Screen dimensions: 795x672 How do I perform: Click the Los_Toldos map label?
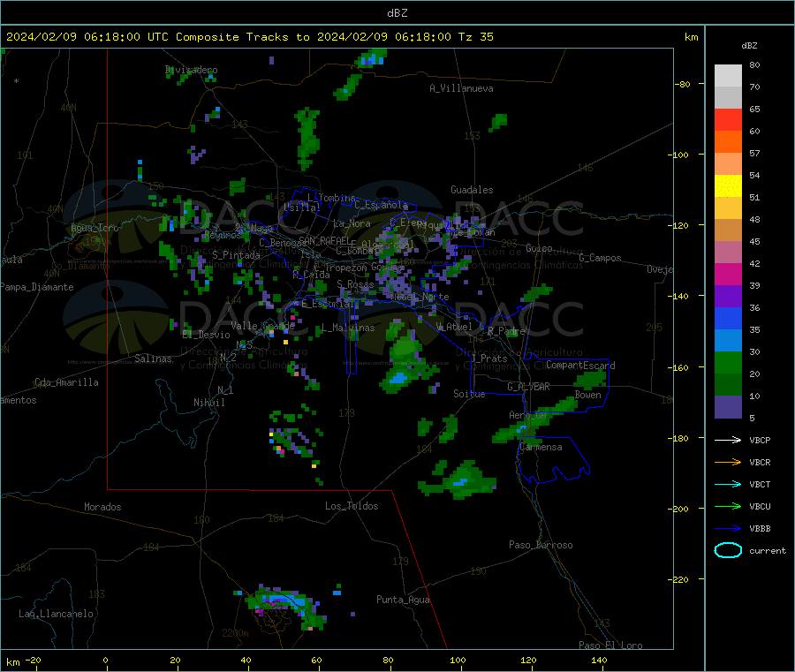coord(352,506)
